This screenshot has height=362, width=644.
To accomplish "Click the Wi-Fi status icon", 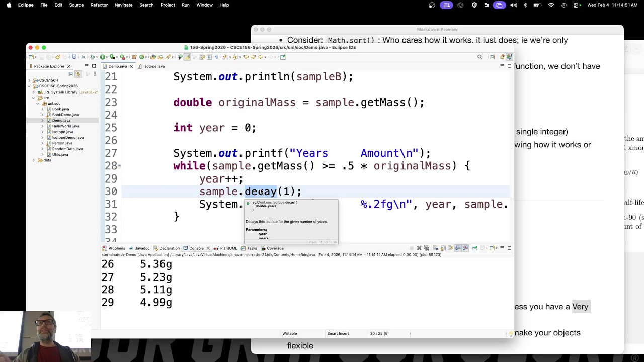I will [551, 5].
